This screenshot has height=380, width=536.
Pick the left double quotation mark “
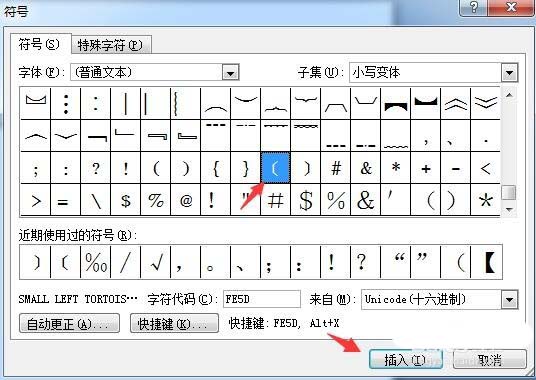click(x=396, y=262)
